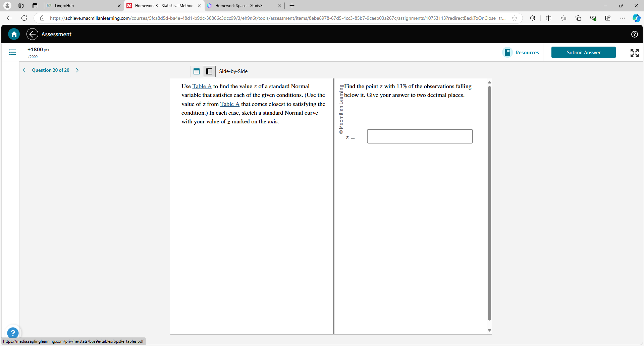
Task: Switch to single-pane layout view
Action: (x=197, y=71)
